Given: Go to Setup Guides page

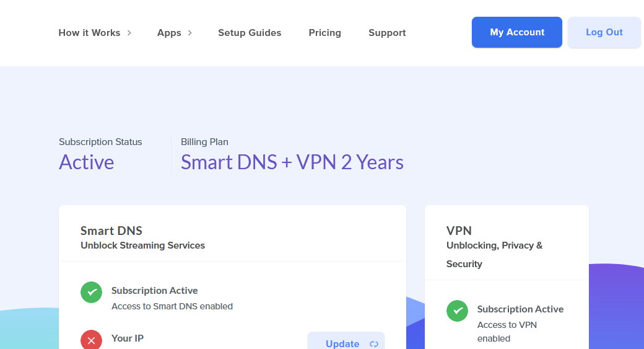Looking at the screenshot, I should [250, 33].
